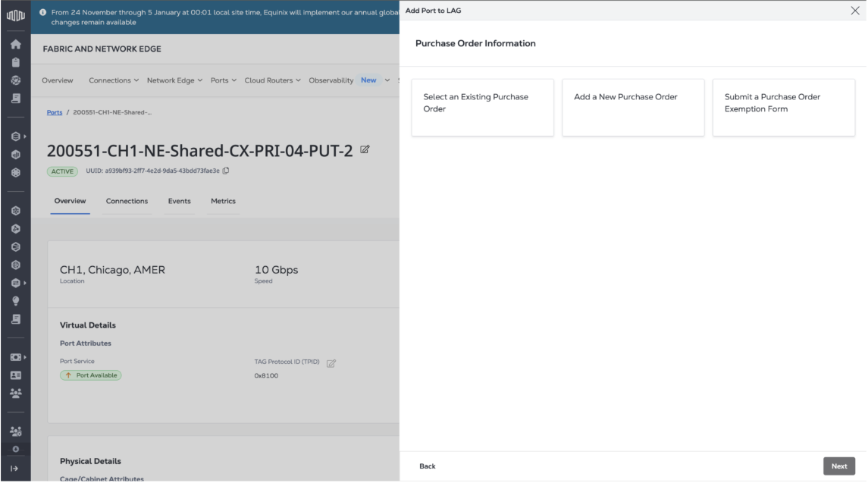
Task: Click the edit icon beside the port name
Action: (x=365, y=150)
